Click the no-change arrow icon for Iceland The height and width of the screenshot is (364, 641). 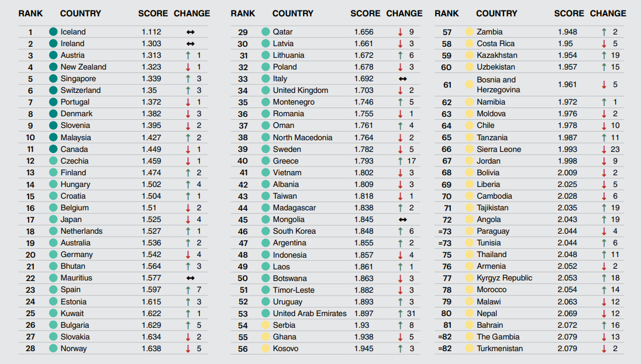coord(191,32)
